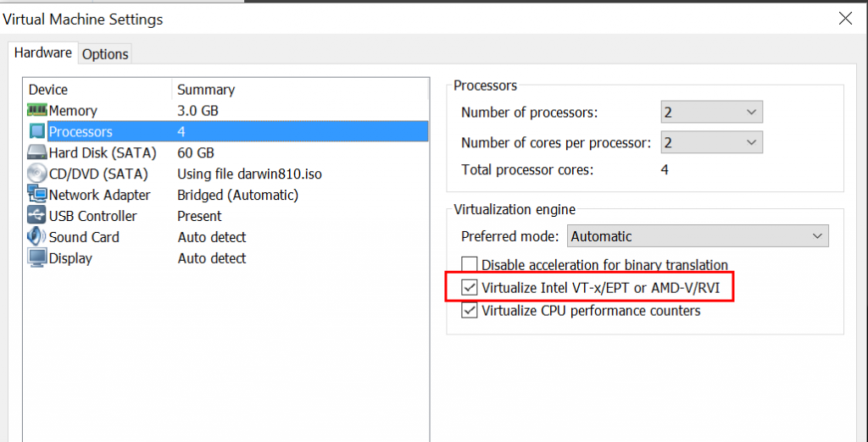The height and width of the screenshot is (442, 868).
Task: Close the Virtual Machine Settings dialog
Action: pos(845,19)
